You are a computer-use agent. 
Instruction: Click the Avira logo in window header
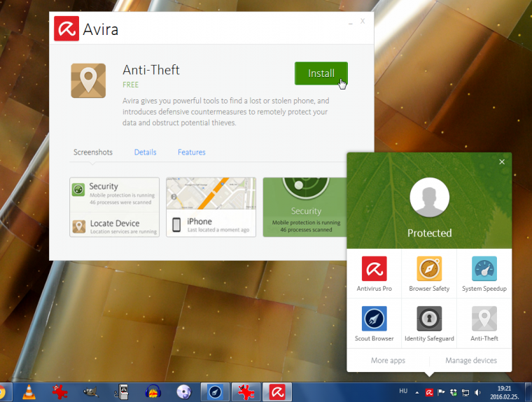pyautogui.click(x=66, y=29)
